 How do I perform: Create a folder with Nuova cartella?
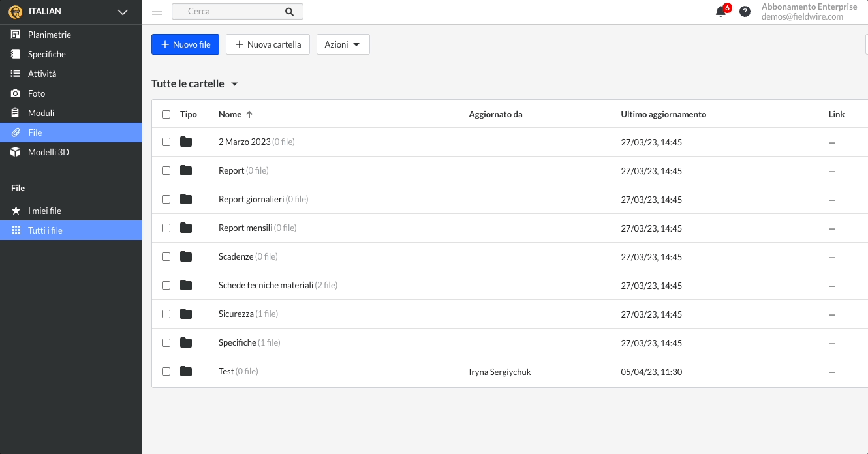click(x=268, y=44)
